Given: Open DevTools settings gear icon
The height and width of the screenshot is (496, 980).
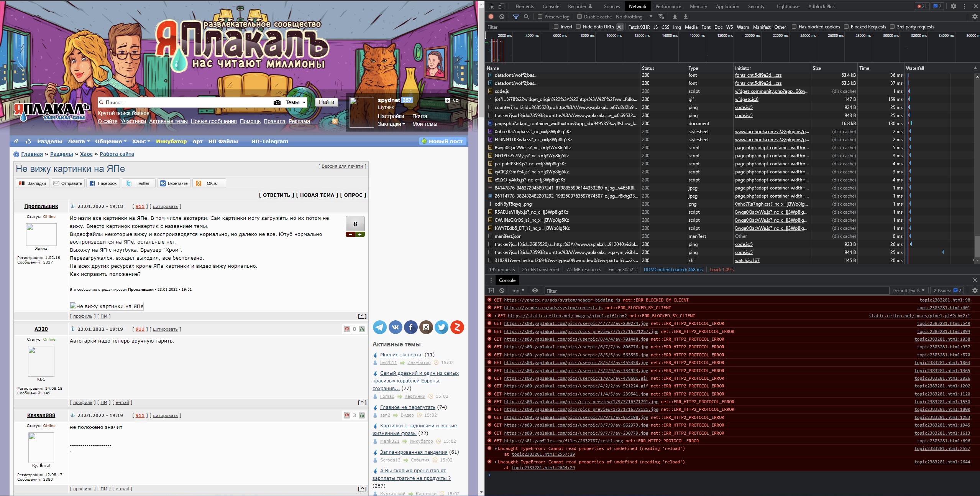Looking at the screenshot, I should point(954,6).
